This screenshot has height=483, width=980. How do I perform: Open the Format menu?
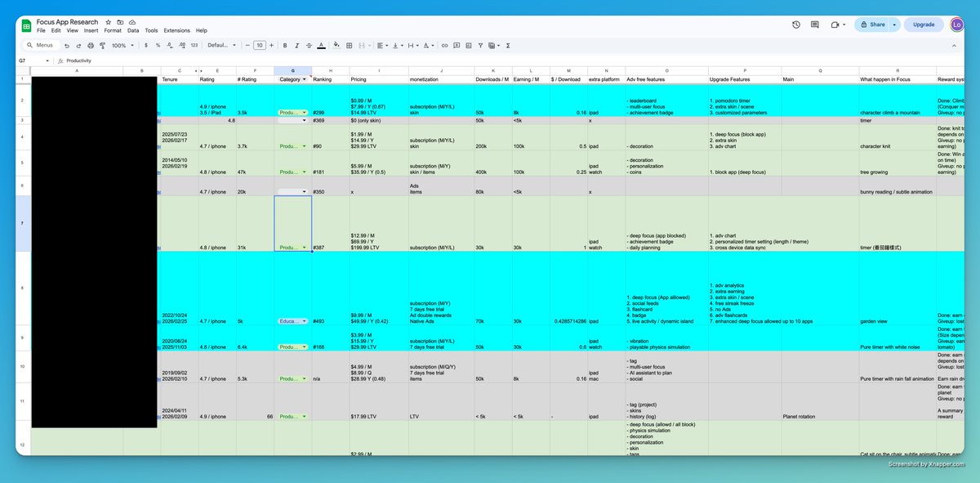(113, 30)
